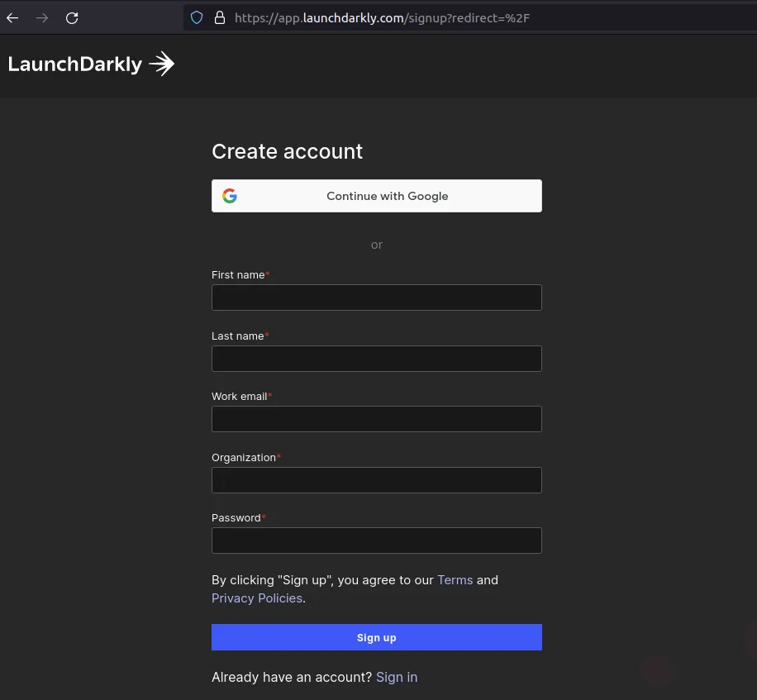Continue with Google sign-up button
Screen dimensions: 757x700
(377, 196)
